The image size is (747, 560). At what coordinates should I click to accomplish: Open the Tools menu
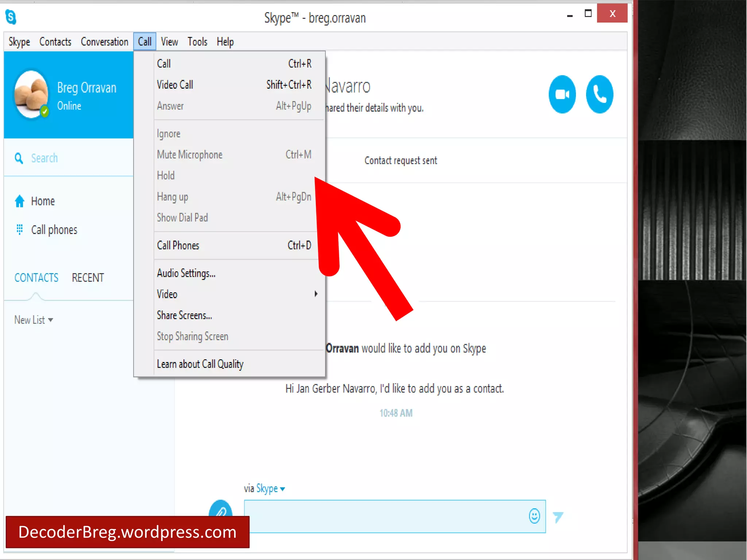click(197, 42)
